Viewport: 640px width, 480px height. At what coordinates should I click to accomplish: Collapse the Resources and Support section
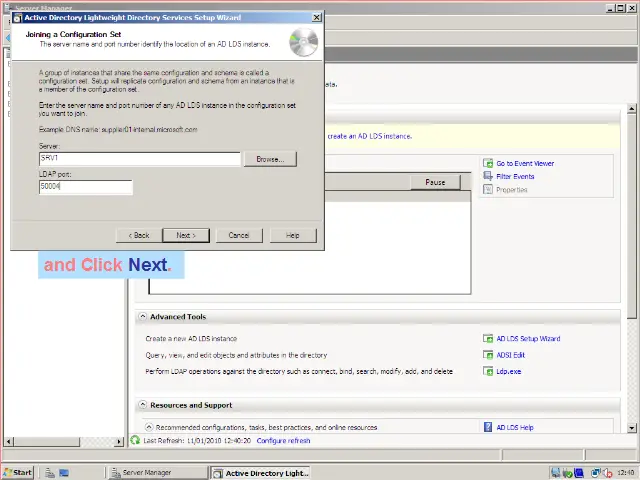click(x=142, y=404)
